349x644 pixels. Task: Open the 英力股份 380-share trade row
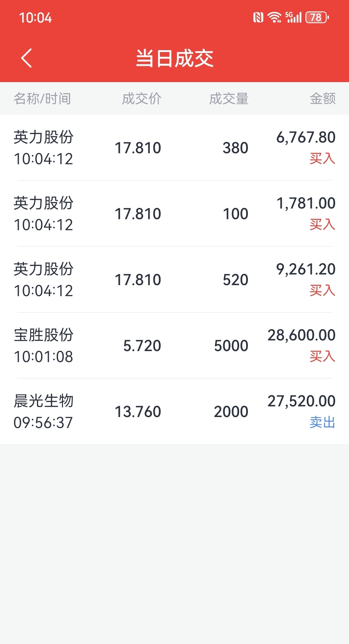pyautogui.click(x=174, y=148)
